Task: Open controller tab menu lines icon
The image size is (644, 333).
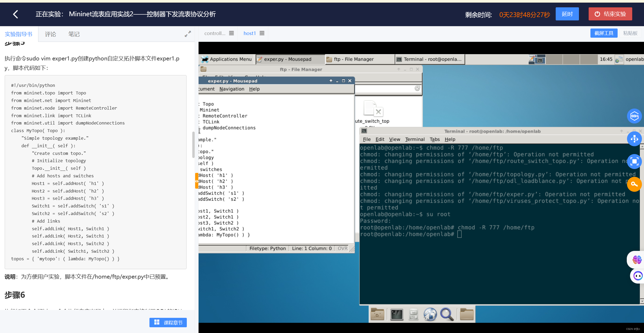Action: click(231, 33)
